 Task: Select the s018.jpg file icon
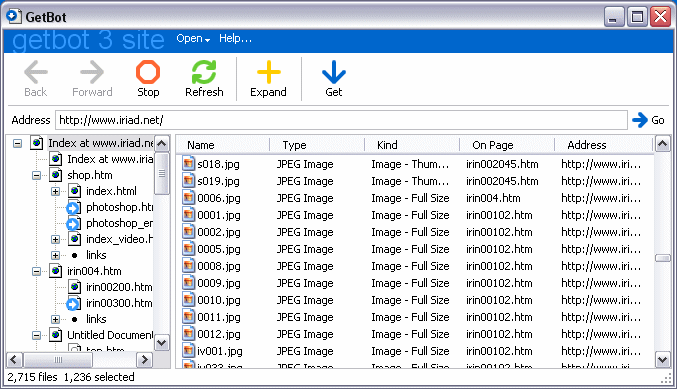188,164
